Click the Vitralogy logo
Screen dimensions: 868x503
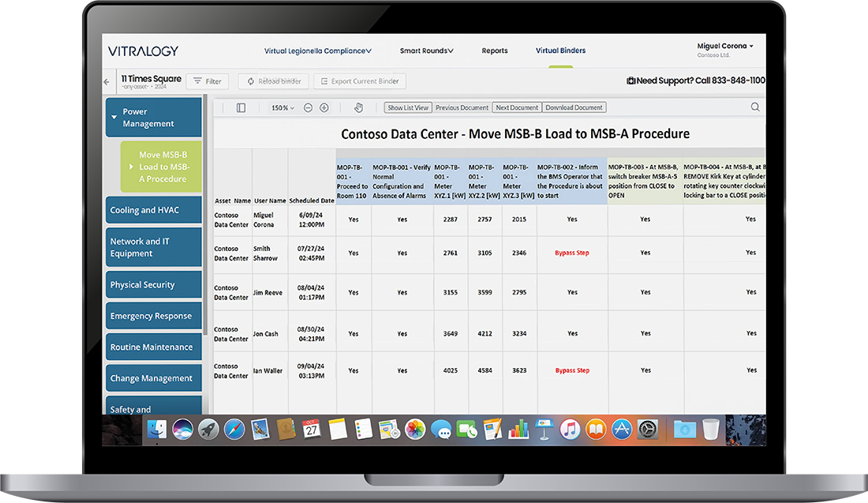pos(143,51)
